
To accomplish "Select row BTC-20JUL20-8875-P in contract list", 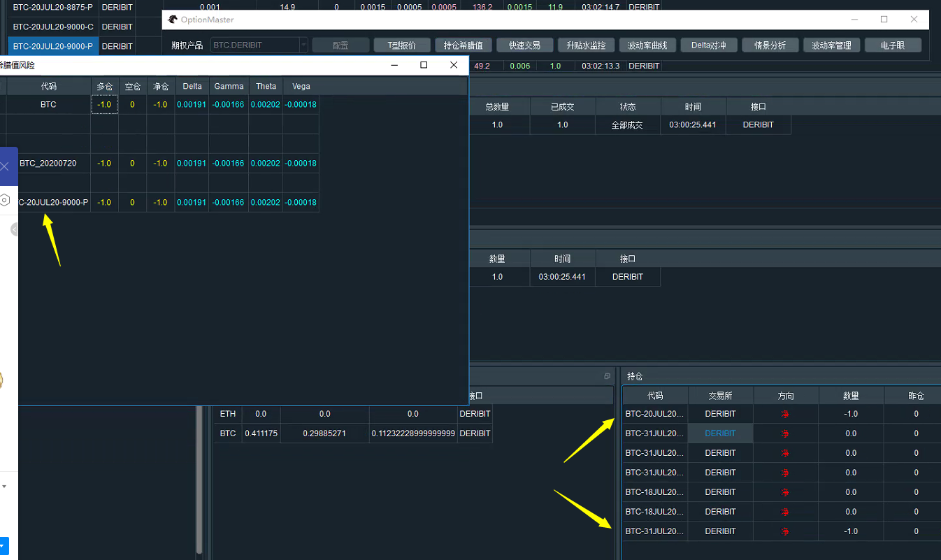I will (x=53, y=7).
